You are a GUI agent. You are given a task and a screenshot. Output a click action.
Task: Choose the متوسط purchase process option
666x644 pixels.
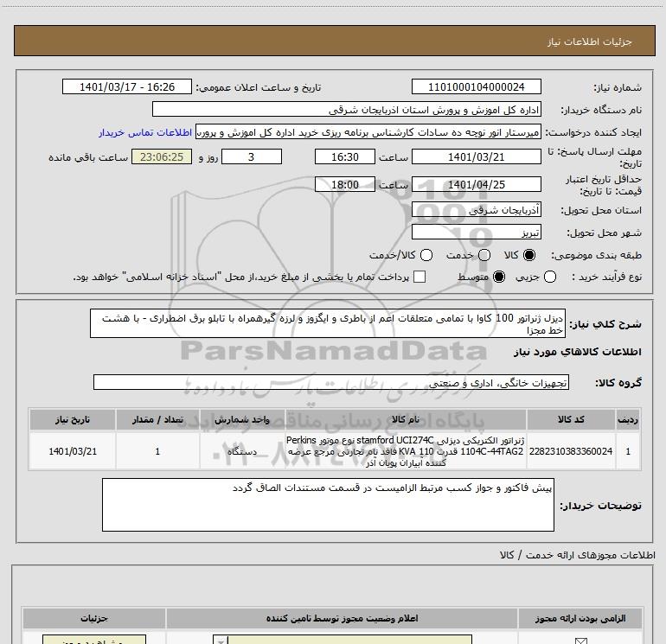pos(499,277)
